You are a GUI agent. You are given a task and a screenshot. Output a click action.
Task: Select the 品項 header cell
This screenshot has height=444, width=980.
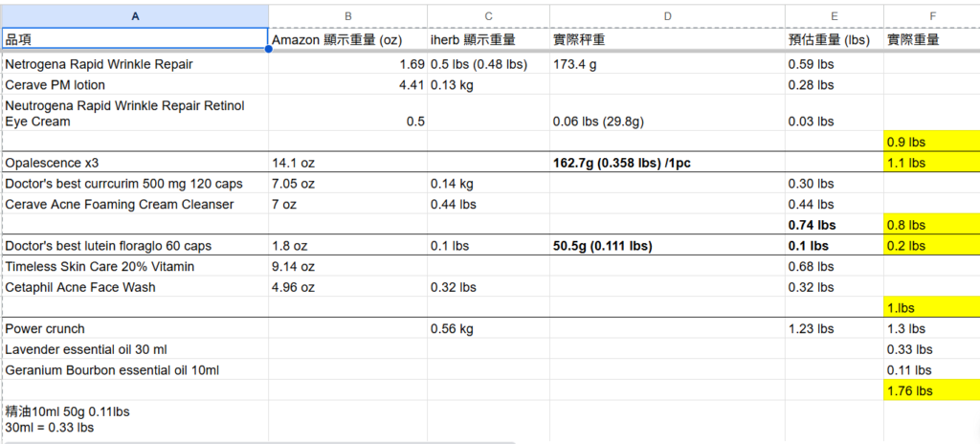coord(134,39)
